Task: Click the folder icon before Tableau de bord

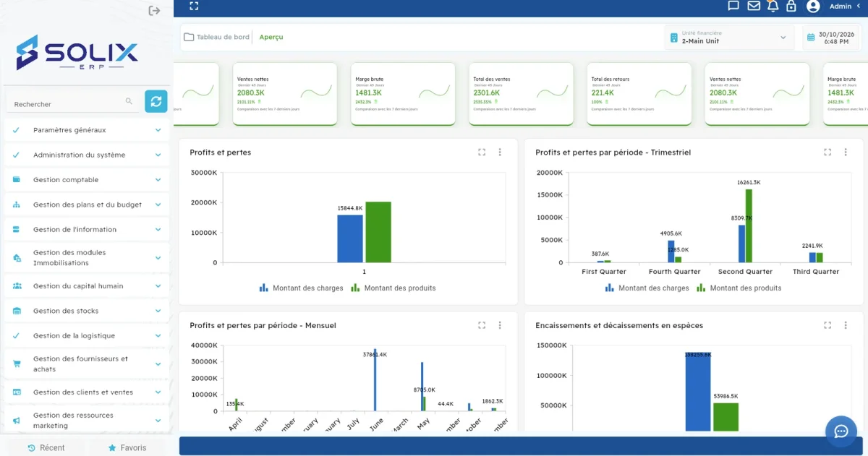Action: tap(189, 37)
